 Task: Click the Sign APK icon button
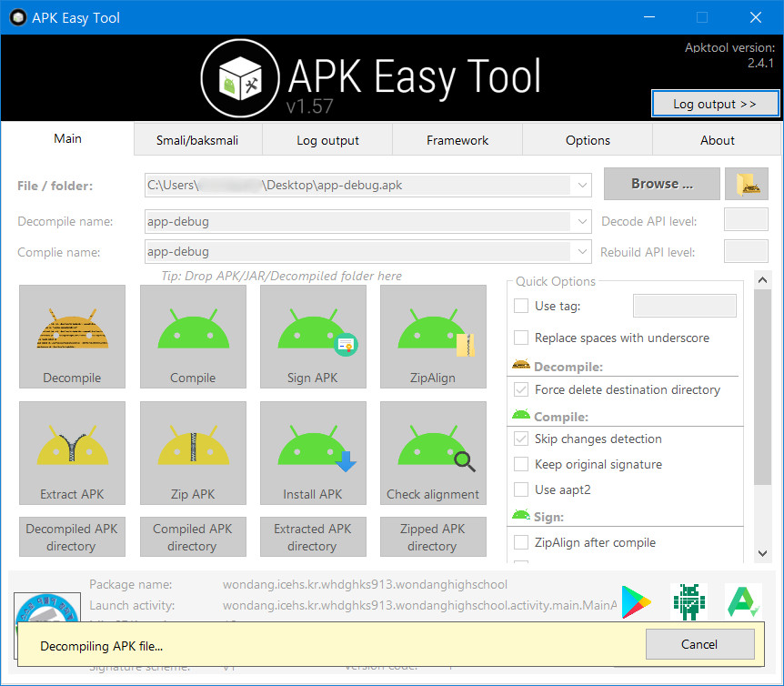click(x=313, y=337)
